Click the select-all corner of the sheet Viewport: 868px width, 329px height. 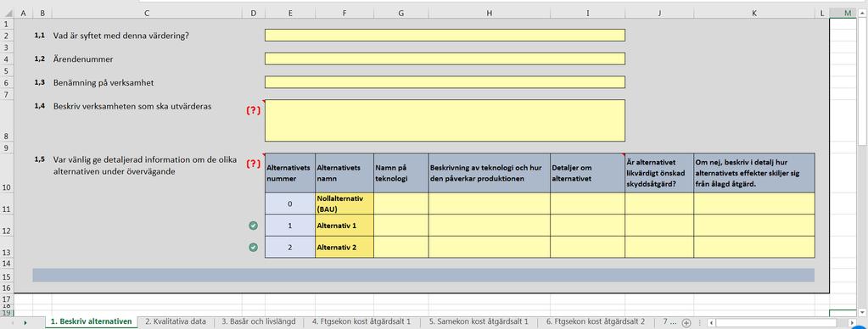point(7,14)
